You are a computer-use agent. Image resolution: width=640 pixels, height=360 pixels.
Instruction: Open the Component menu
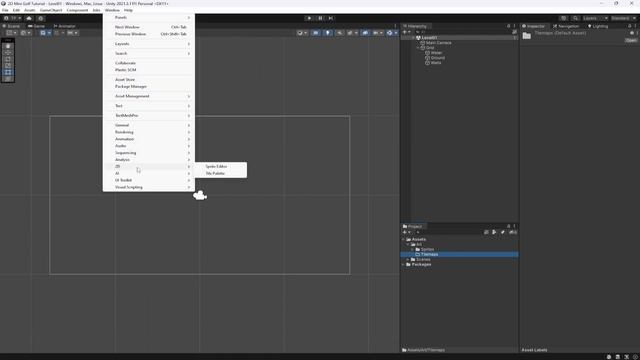[77, 10]
